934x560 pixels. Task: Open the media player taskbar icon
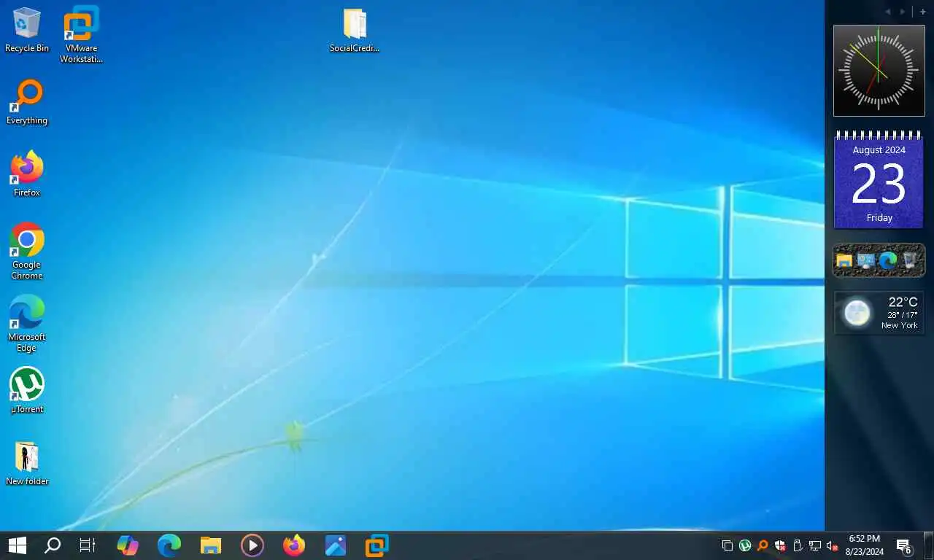pyautogui.click(x=252, y=545)
